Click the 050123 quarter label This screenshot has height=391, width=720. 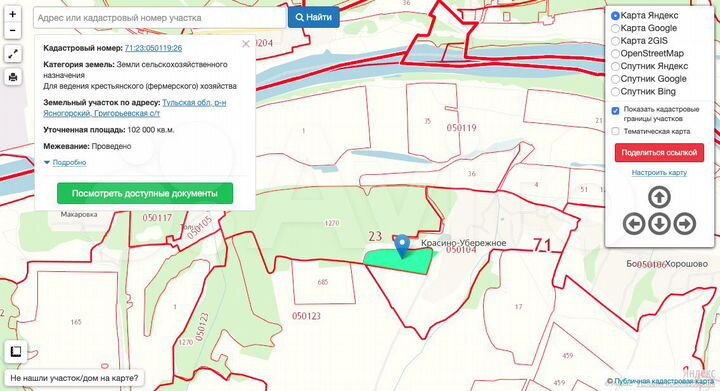point(306,316)
